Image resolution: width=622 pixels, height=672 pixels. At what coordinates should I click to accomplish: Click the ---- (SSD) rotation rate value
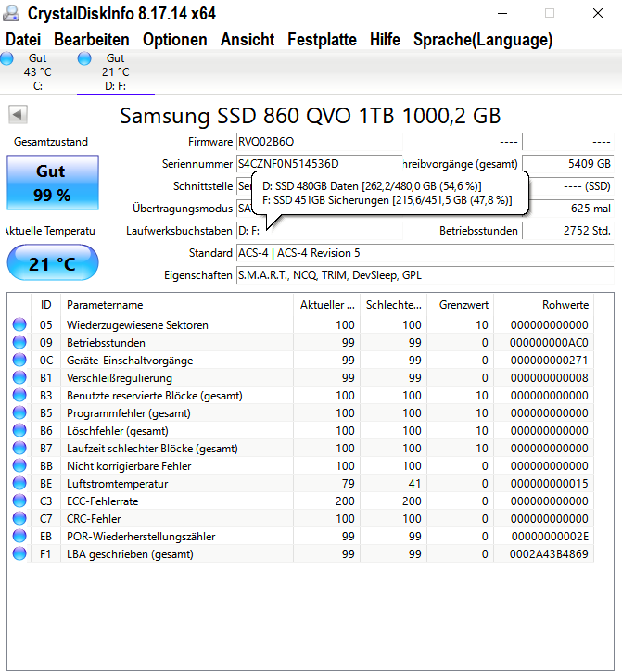point(568,186)
